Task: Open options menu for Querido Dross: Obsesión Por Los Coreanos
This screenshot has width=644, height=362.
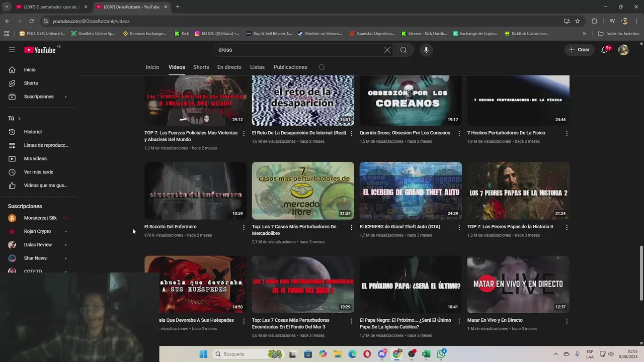Action: 459,134
